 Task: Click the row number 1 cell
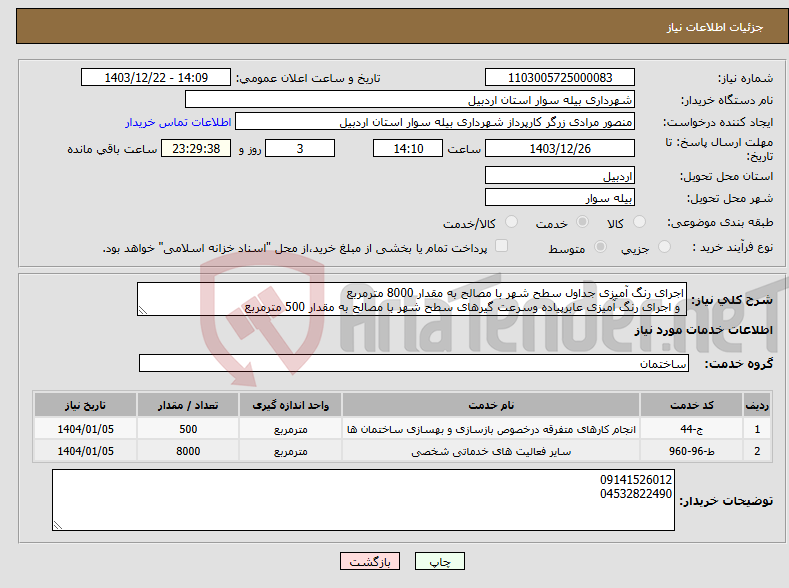click(x=757, y=429)
